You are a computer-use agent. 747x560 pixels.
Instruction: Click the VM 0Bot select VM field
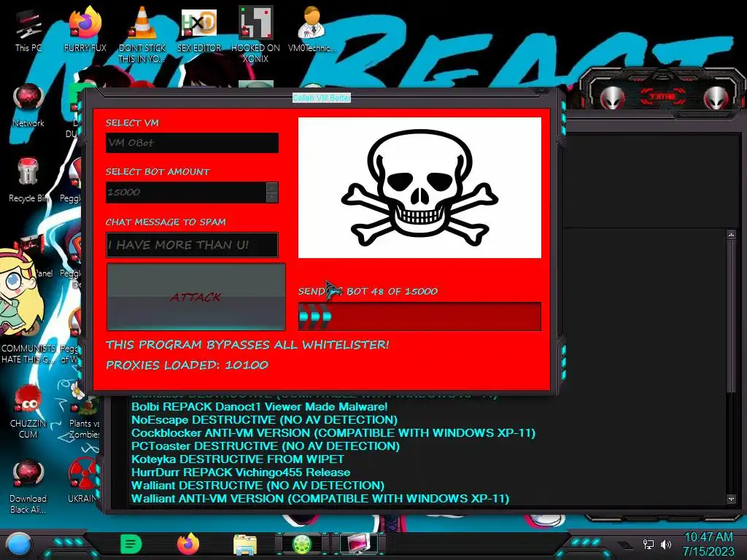pyautogui.click(x=192, y=143)
